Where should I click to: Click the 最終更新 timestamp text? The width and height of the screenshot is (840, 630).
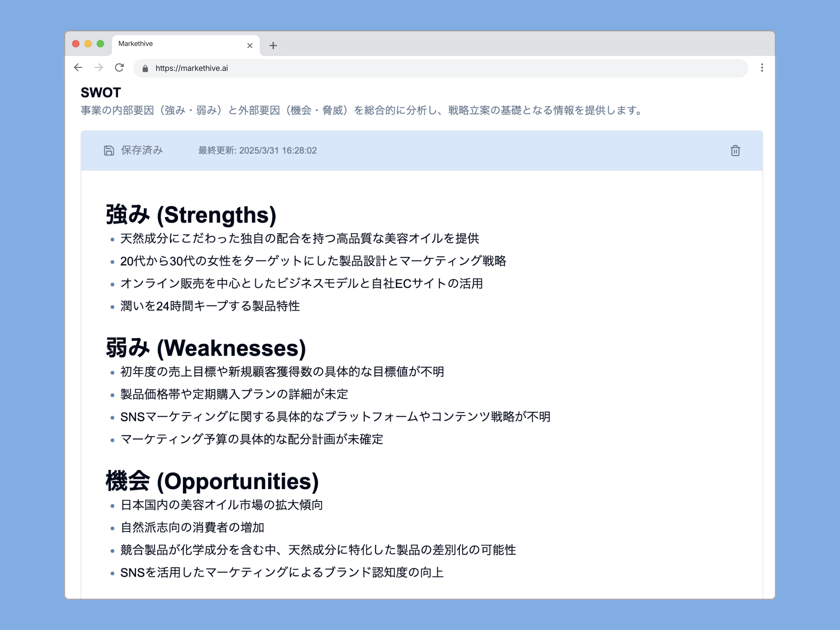257,150
